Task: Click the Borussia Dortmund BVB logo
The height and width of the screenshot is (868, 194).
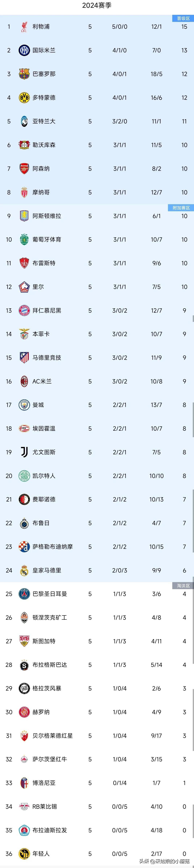Action: [x=24, y=98]
